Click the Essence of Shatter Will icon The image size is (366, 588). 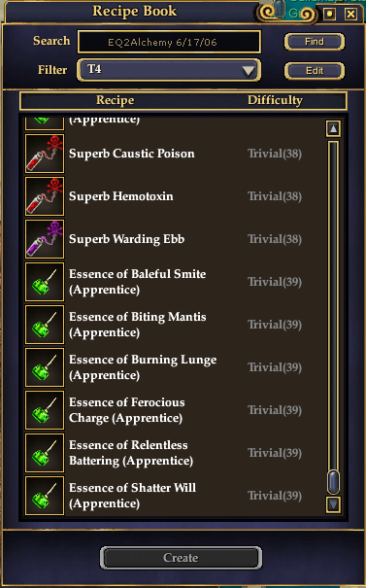pyautogui.click(x=45, y=496)
